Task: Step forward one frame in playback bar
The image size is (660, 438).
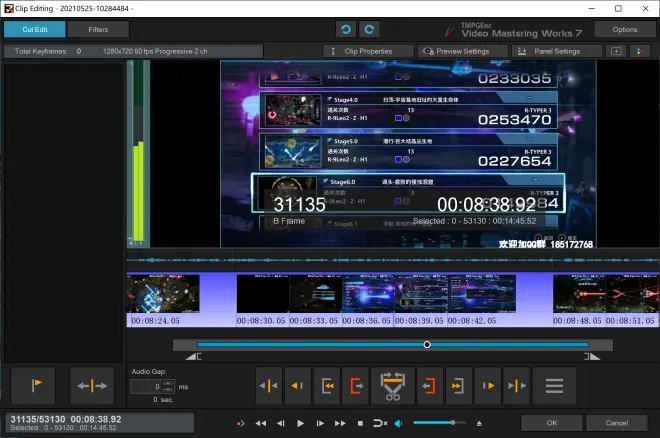Action: click(x=320, y=423)
